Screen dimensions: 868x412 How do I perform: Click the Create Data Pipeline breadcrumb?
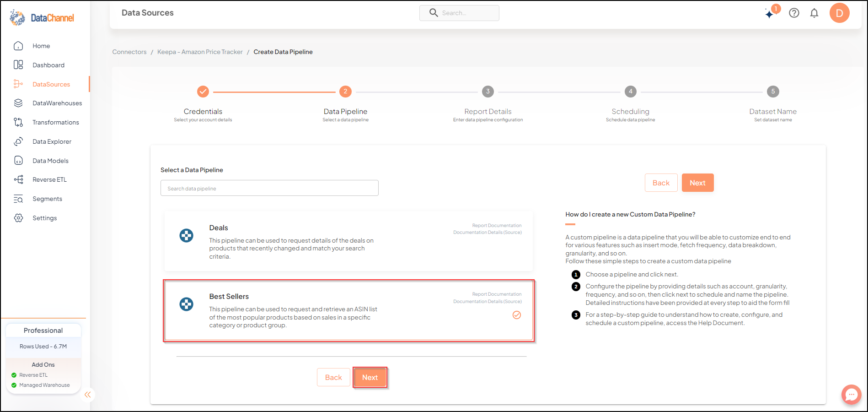pos(283,52)
